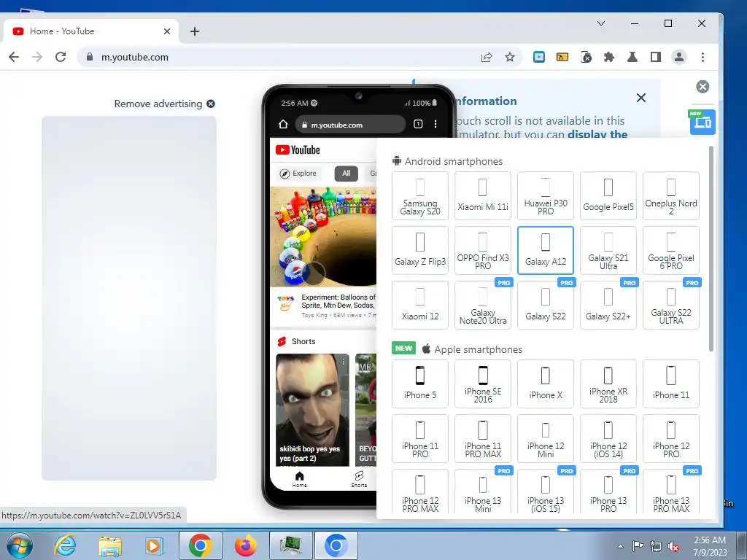Select the iPhone 11 PRO device
The width and height of the screenshot is (747, 560).
(419, 438)
